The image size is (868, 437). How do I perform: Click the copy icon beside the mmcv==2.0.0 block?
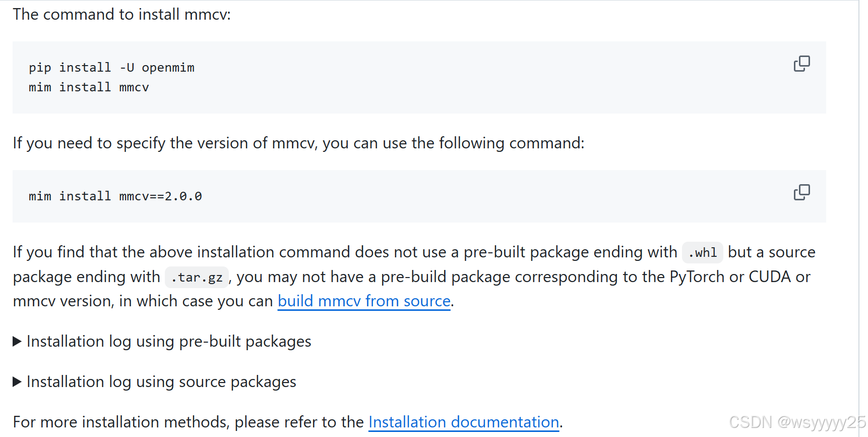(x=801, y=192)
